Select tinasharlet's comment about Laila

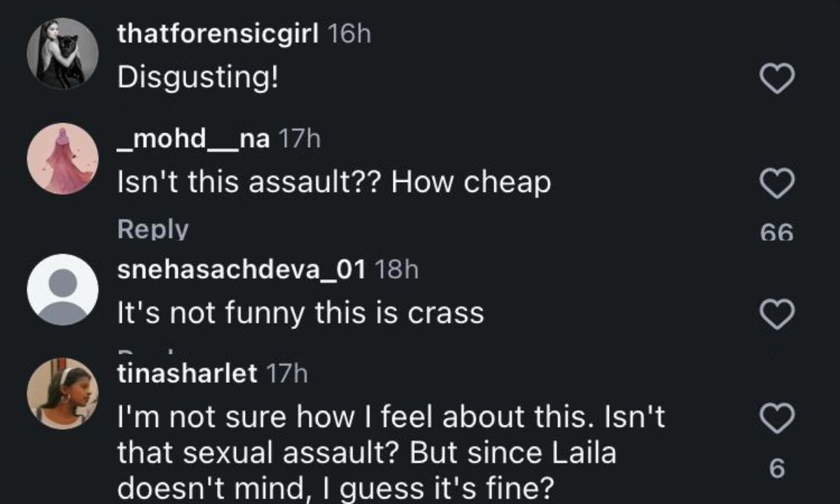pos(391,451)
